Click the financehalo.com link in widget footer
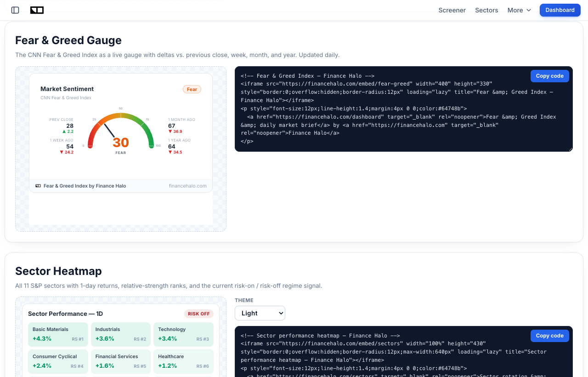 click(x=188, y=186)
